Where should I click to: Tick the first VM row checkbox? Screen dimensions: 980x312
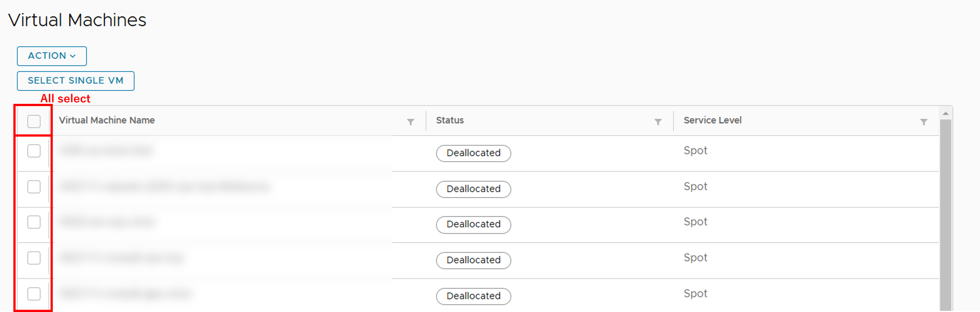pos(34,151)
